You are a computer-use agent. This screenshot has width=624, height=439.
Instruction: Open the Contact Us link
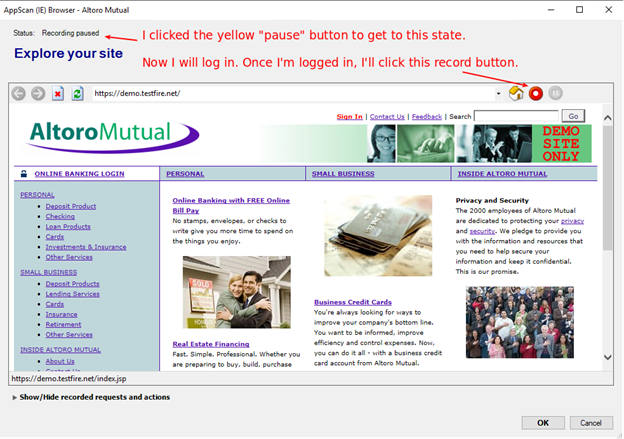tap(388, 117)
